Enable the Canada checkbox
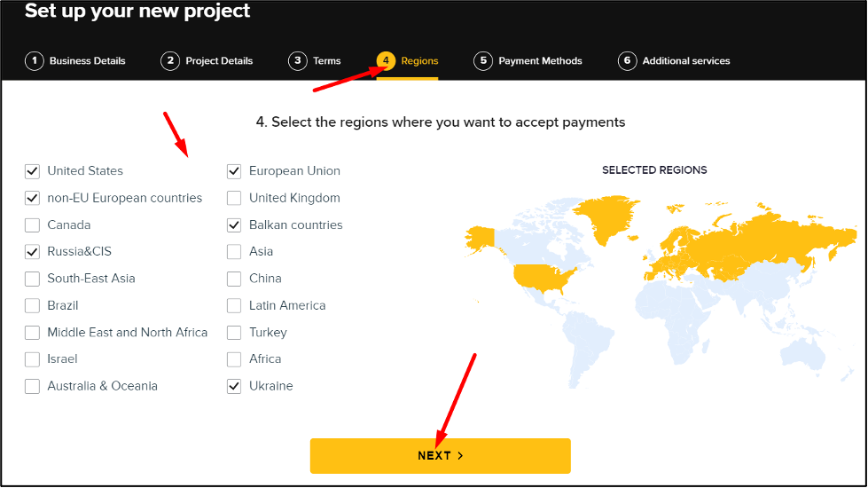Screen dimensions: 868x488 pyautogui.click(x=32, y=225)
